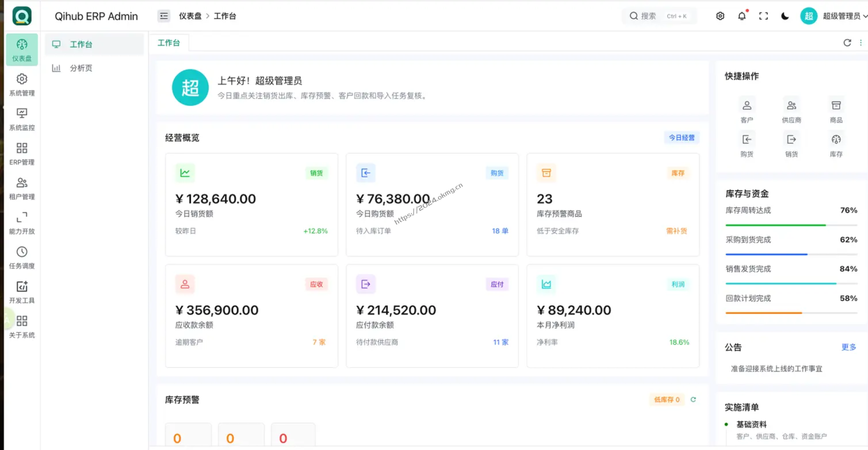Click the 客户 quick action
This screenshot has height=450, width=868.
coord(747,111)
